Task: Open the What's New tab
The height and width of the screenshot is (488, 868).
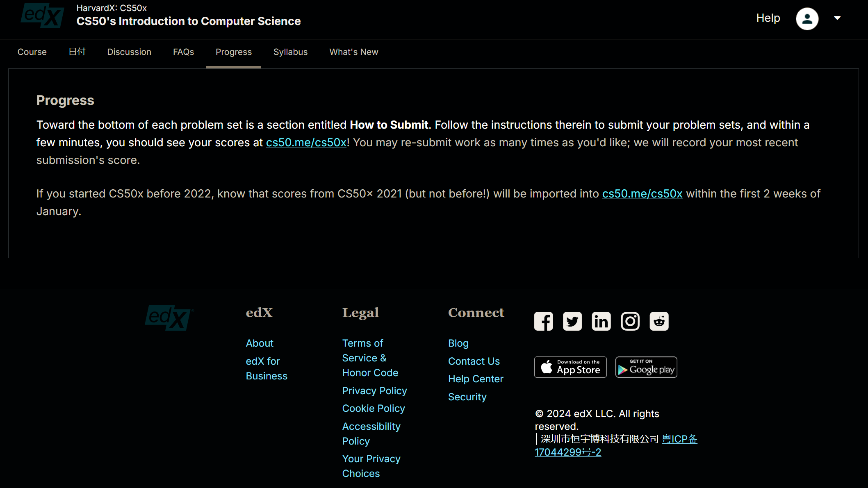Action: pyautogui.click(x=353, y=52)
